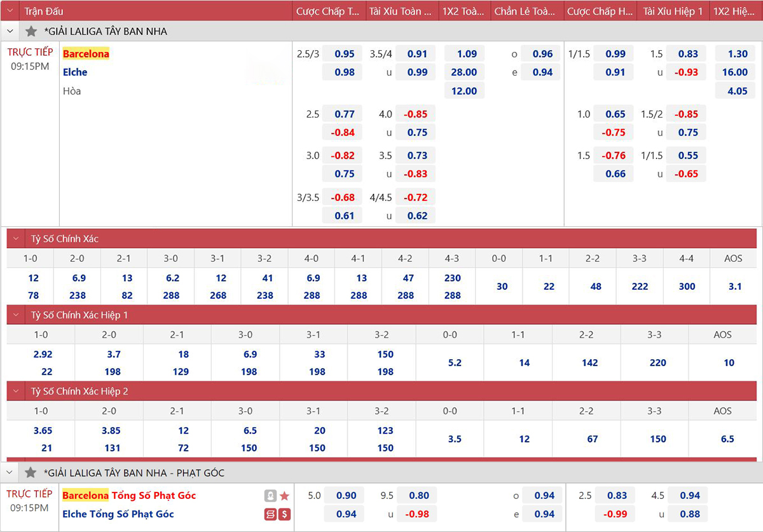Collapse all using the Trận Đấu header chevron
Viewport: 763px width, 532px height.
pyautogui.click(x=10, y=11)
